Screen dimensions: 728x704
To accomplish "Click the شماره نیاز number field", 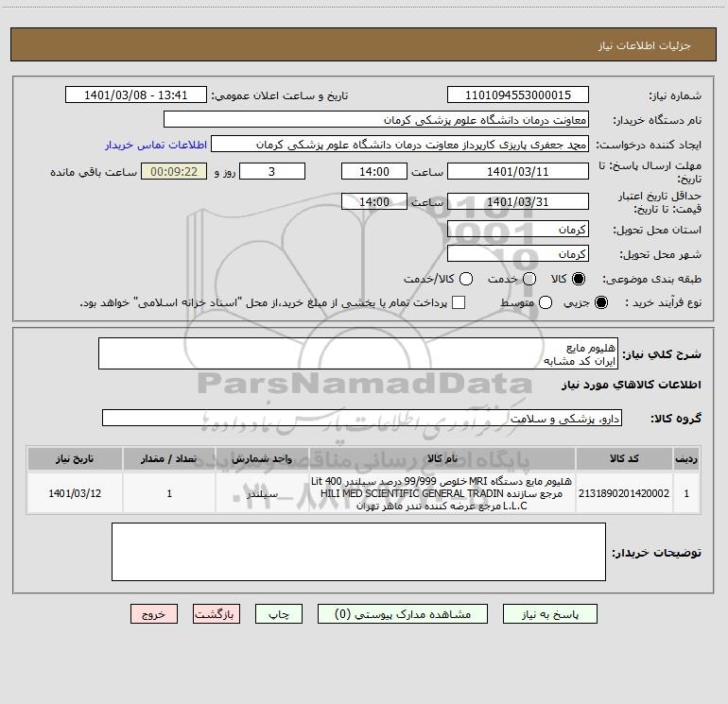I will pos(518,95).
